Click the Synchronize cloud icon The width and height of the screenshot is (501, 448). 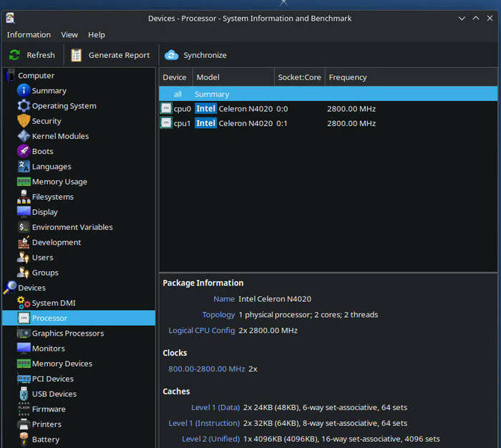click(x=172, y=55)
